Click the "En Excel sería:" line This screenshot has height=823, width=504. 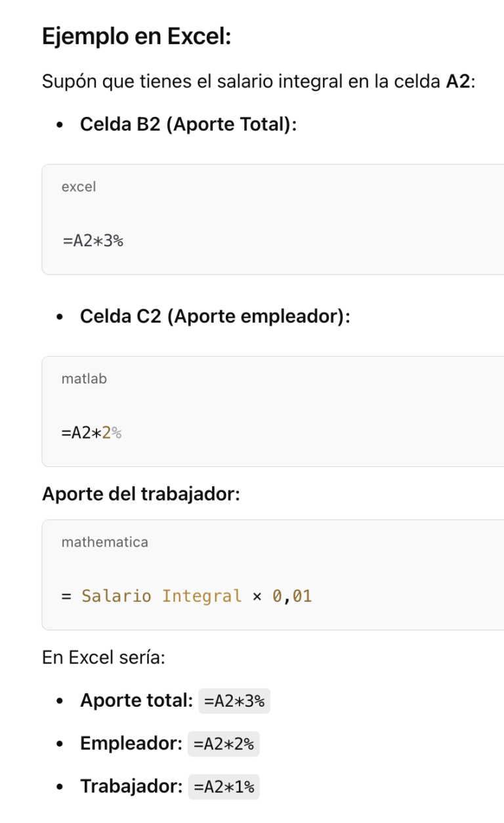click(104, 657)
